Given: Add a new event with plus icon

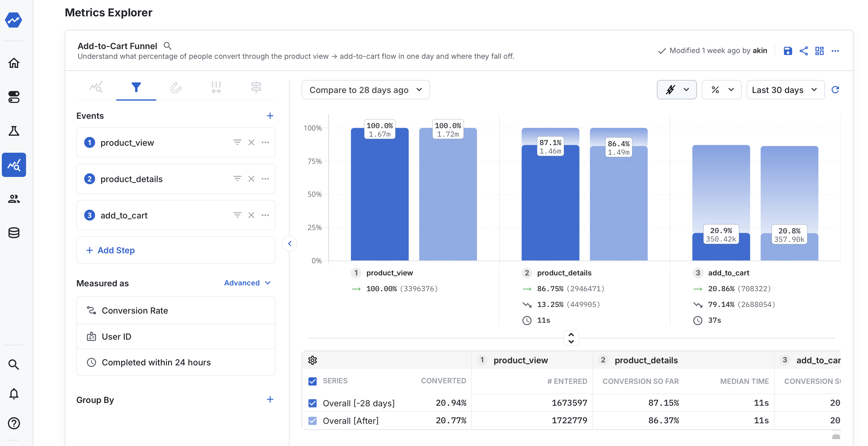Looking at the screenshot, I should (270, 116).
